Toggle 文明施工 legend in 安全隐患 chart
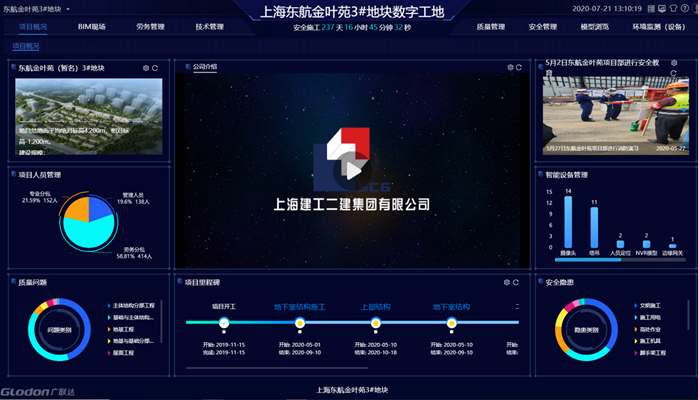This screenshot has height=400, width=698. [x=648, y=305]
